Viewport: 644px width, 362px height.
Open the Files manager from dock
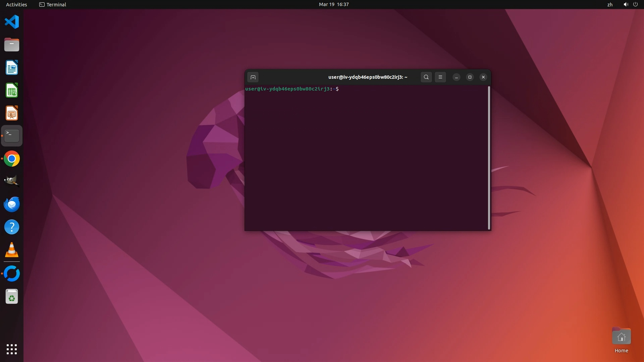(12, 45)
